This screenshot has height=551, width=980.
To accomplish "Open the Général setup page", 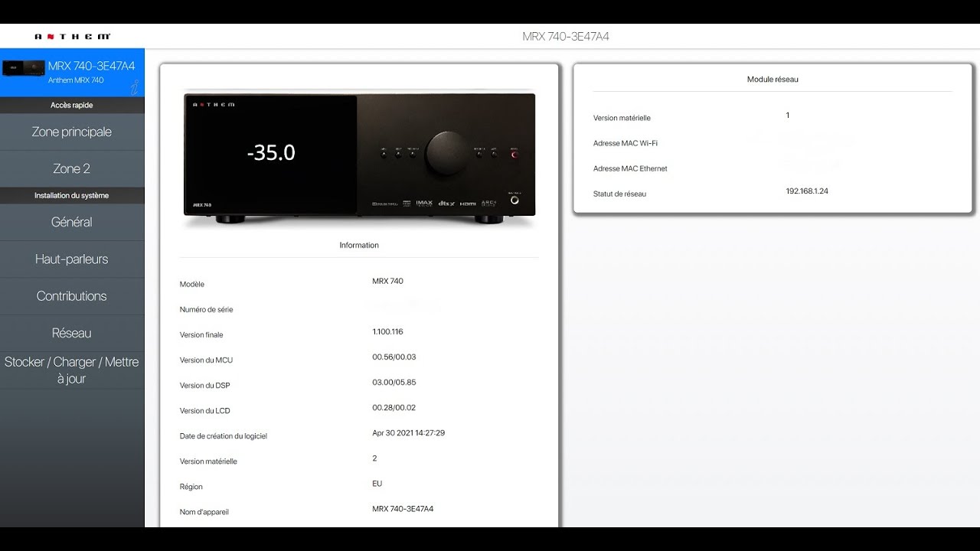I will click(x=72, y=222).
